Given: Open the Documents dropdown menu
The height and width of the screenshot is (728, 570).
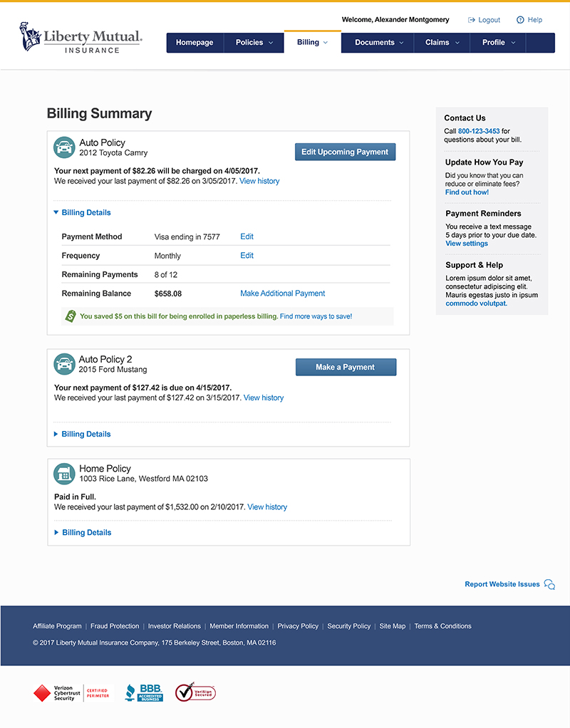Looking at the screenshot, I should click(x=378, y=42).
